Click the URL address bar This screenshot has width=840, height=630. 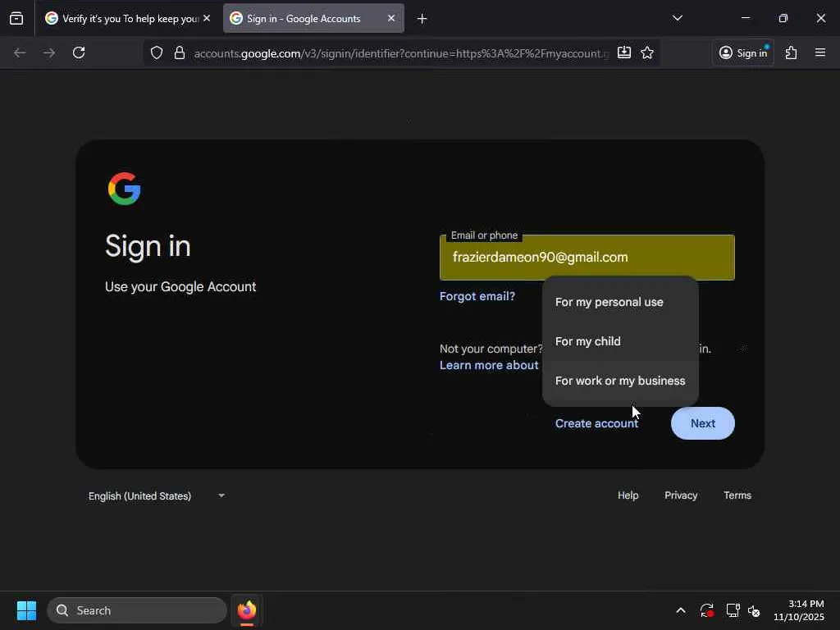(x=400, y=53)
